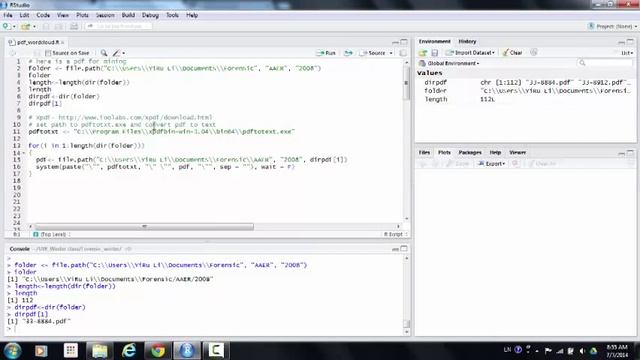Screen dimensions: 640x360
Task: Open the List view dropdown
Action: click(627, 53)
